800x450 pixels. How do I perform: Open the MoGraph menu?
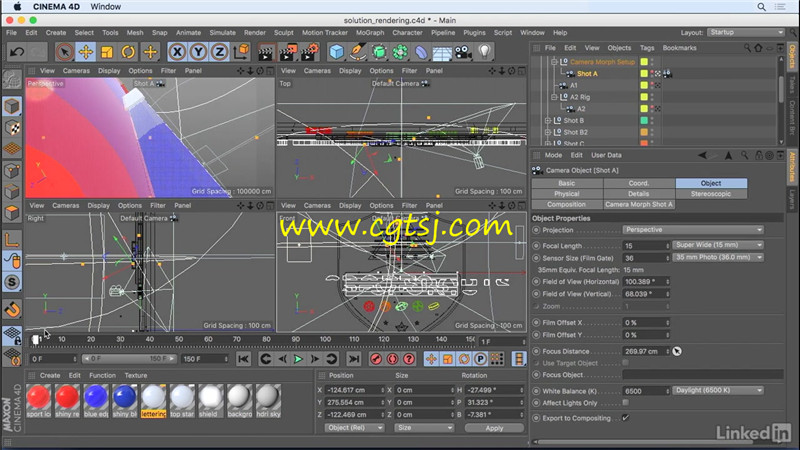(370, 33)
